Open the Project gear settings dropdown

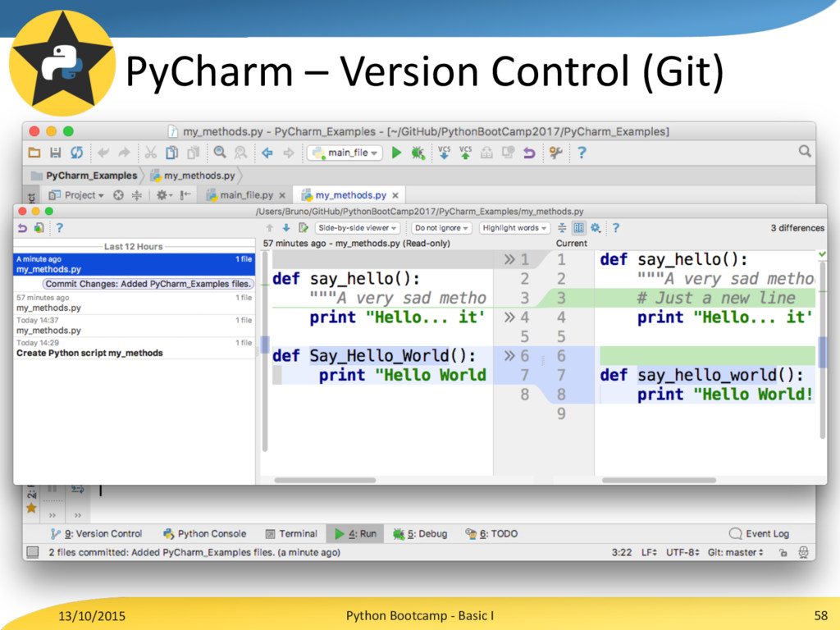[x=164, y=195]
